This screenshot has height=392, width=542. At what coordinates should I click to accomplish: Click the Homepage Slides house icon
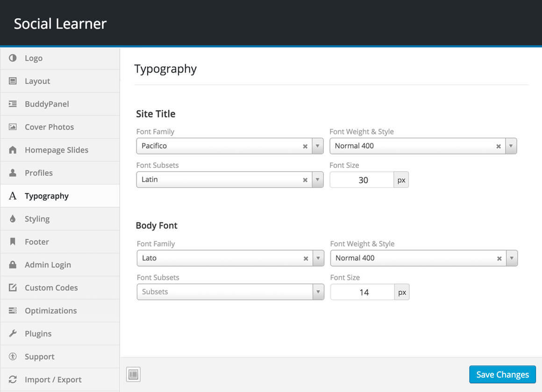[13, 150]
